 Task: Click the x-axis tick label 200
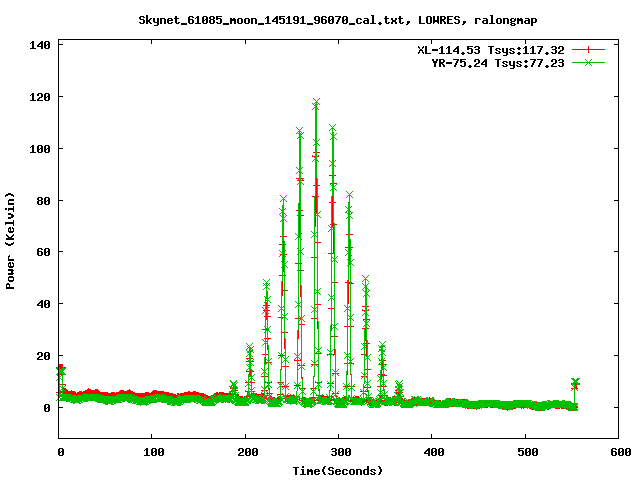click(245, 453)
